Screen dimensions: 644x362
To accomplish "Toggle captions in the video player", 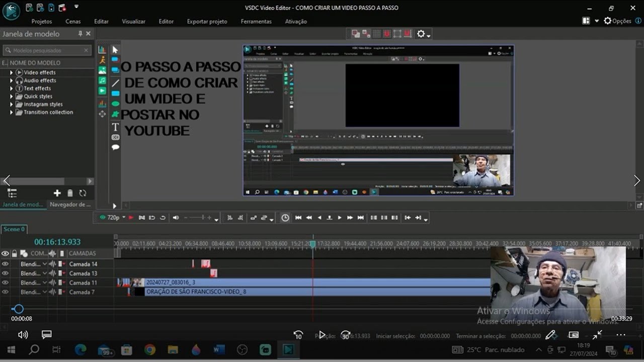I will (x=47, y=335).
